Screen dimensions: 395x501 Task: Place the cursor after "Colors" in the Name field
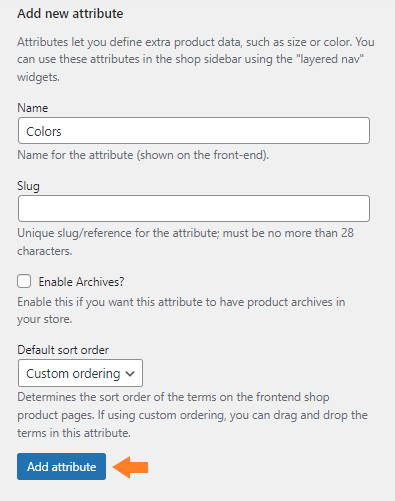(x=63, y=132)
